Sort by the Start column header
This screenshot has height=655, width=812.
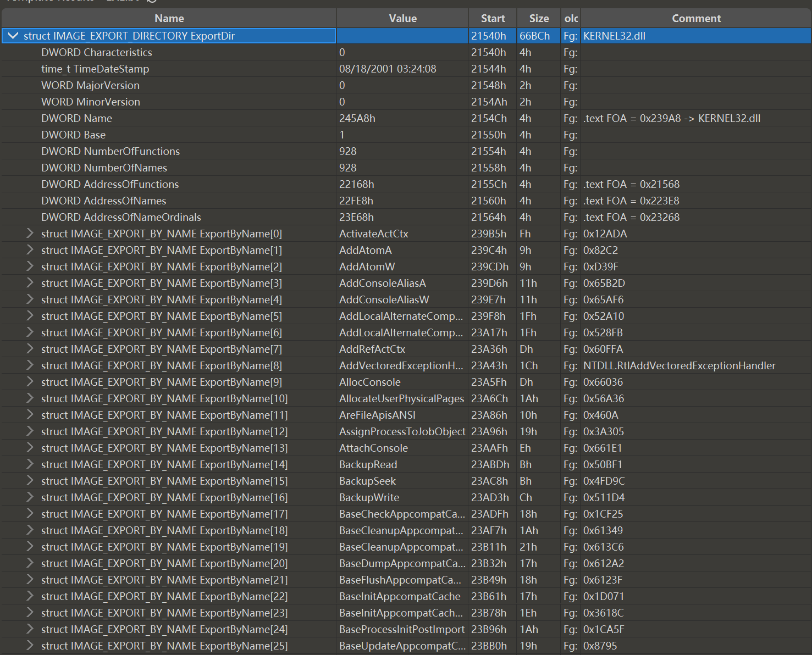tap(493, 18)
